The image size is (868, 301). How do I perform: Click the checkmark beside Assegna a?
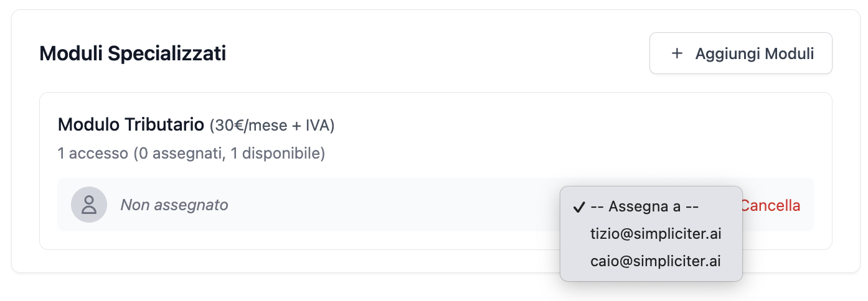coord(578,207)
